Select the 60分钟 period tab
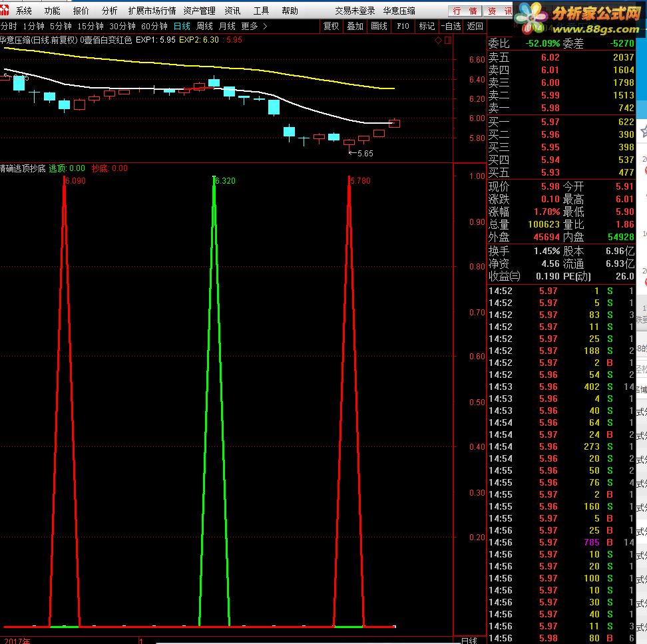The height and width of the screenshot is (644, 647). coord(154,27)
